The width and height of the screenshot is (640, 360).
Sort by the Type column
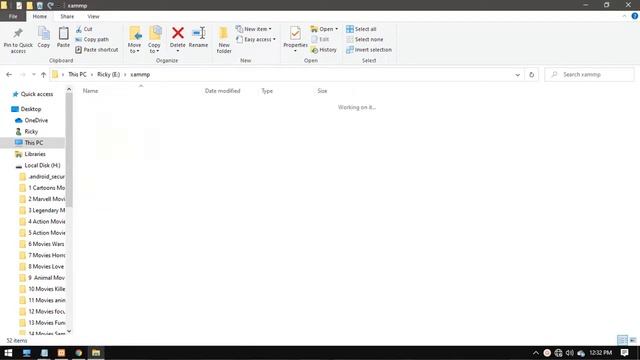[267, 91]
